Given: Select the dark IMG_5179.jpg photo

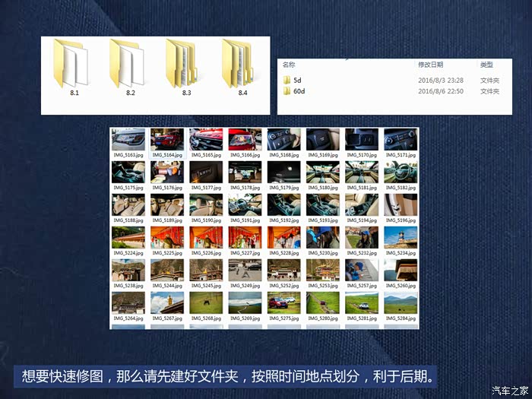Looking at the screenshot, I should pos(284,172).
